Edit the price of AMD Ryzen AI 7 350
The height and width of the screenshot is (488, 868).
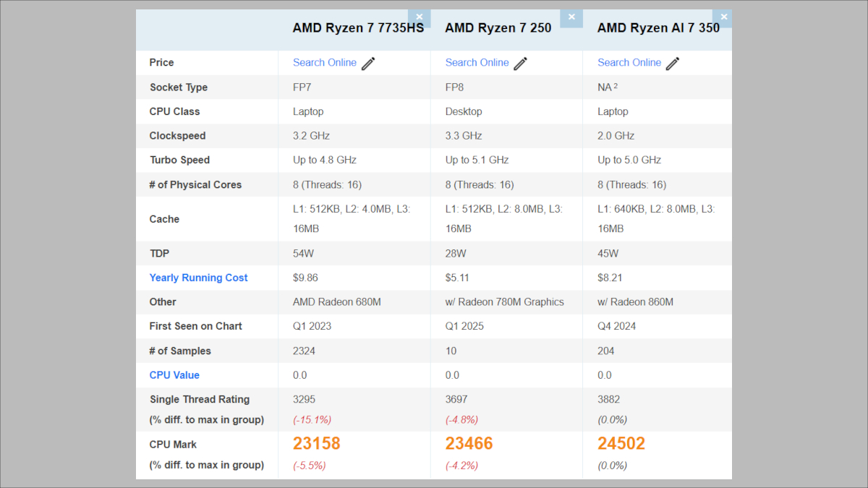673,63
